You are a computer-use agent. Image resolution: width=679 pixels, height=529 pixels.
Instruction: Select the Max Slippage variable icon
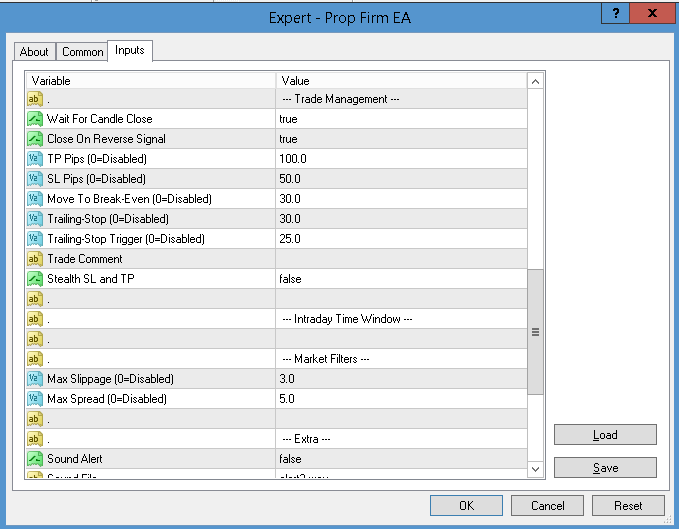point(34,379)
